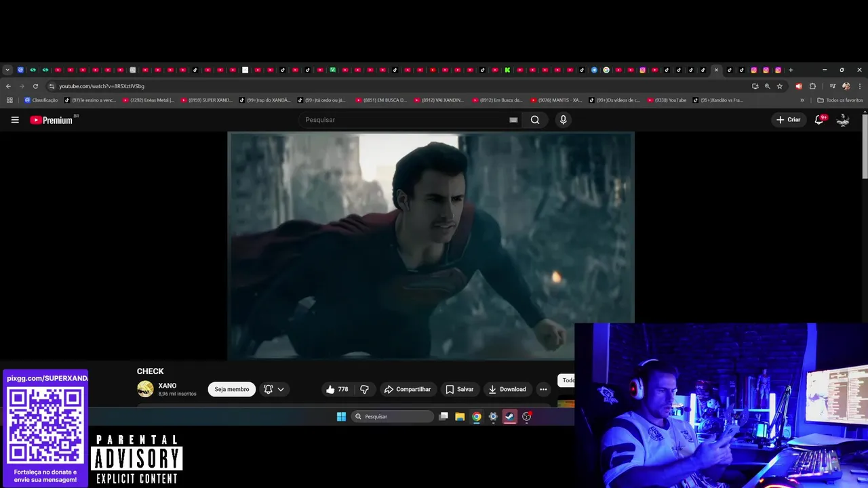This screenshot has width=868, height=488.
Task: Reload the page with refresh icon
Action: 35,86
